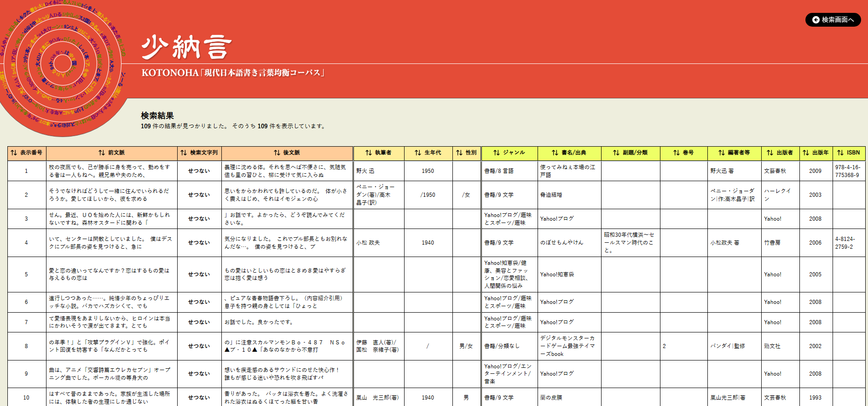Sort by 後文脈 column arrows icon
The image size is (868, 406).
[x=277, y=153]
